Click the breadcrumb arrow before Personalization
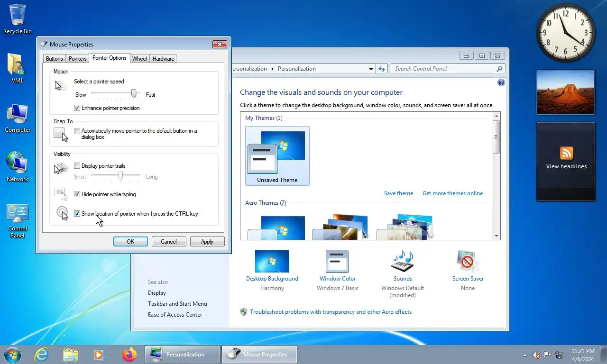The width and height of the screenshot is (607, 364). click(273, 69)
